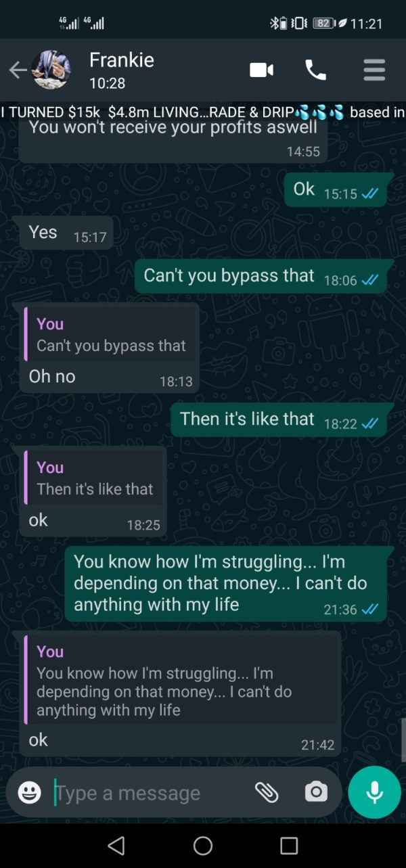Open the emoji picker

[29, 792]
